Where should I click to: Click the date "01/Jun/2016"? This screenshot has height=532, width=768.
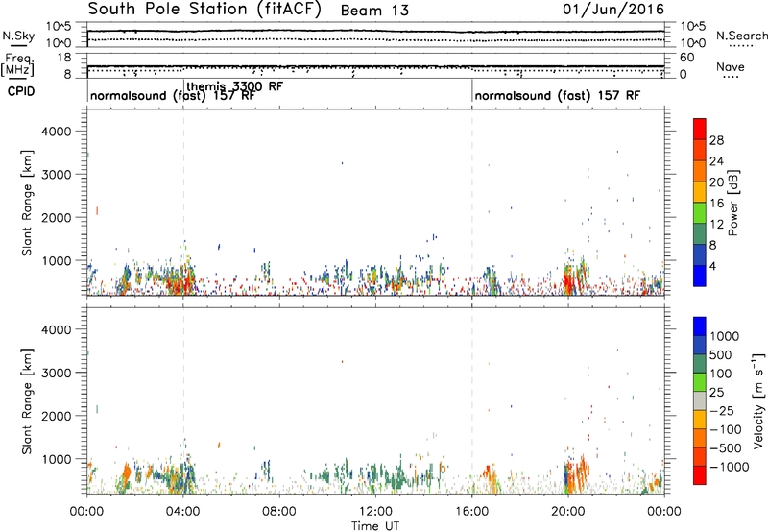click(x=613, y=10)
